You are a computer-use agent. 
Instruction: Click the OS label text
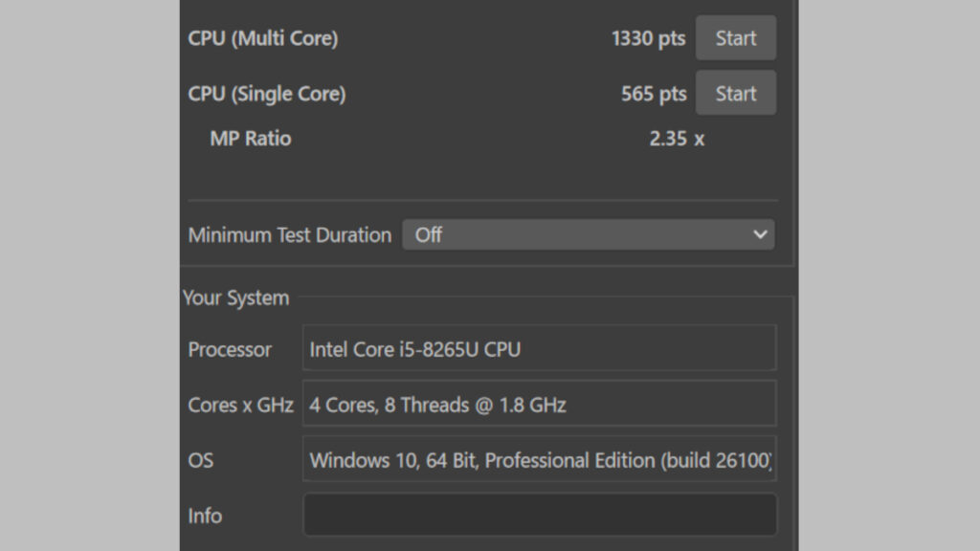pos(200,461)
